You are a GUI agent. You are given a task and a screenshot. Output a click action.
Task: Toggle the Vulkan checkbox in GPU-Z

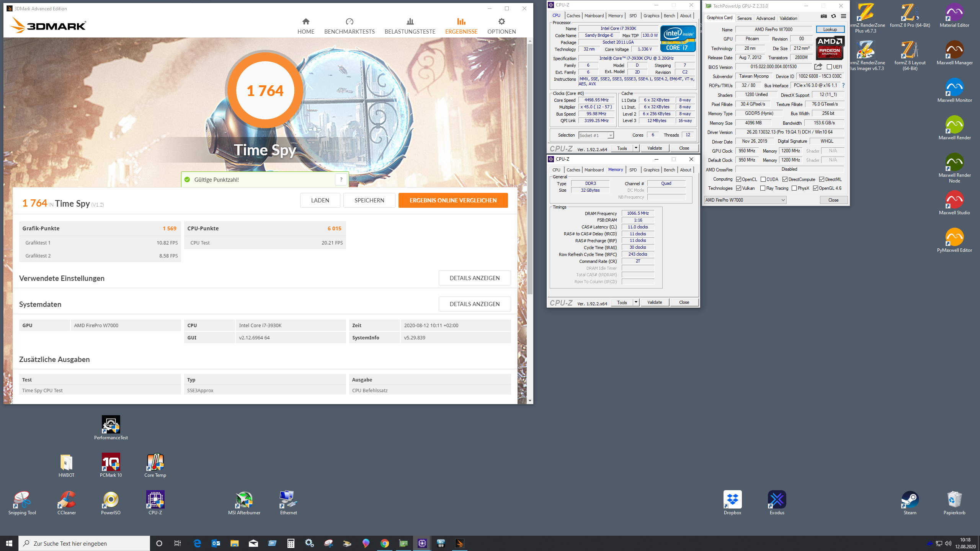pyautogui.click(x=738, y=188)
